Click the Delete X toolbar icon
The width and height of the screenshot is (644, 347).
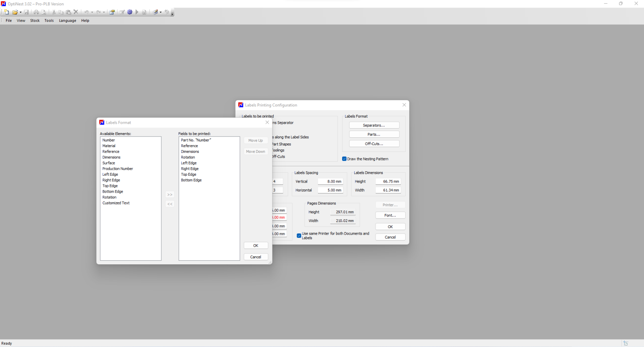click(x=76, y=12)
